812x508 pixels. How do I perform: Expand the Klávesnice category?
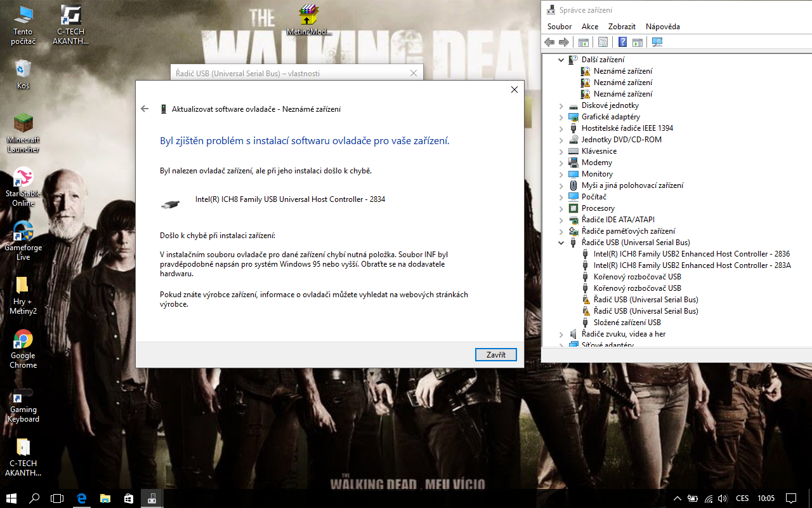tap(561, 151)
